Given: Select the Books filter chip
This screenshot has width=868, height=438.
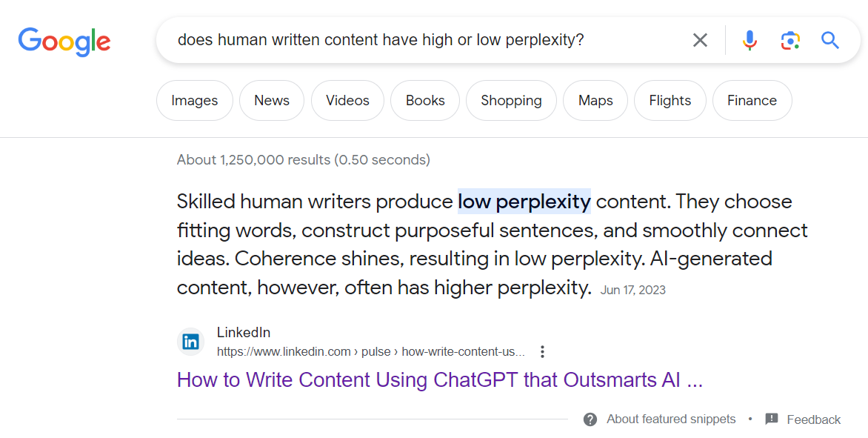Looking at the screenshot, I should 425,101.
